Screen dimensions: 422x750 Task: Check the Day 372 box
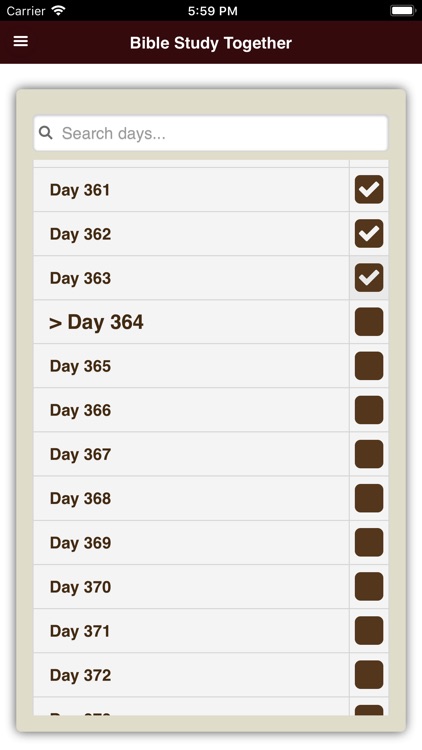click(x=369, y=674)
